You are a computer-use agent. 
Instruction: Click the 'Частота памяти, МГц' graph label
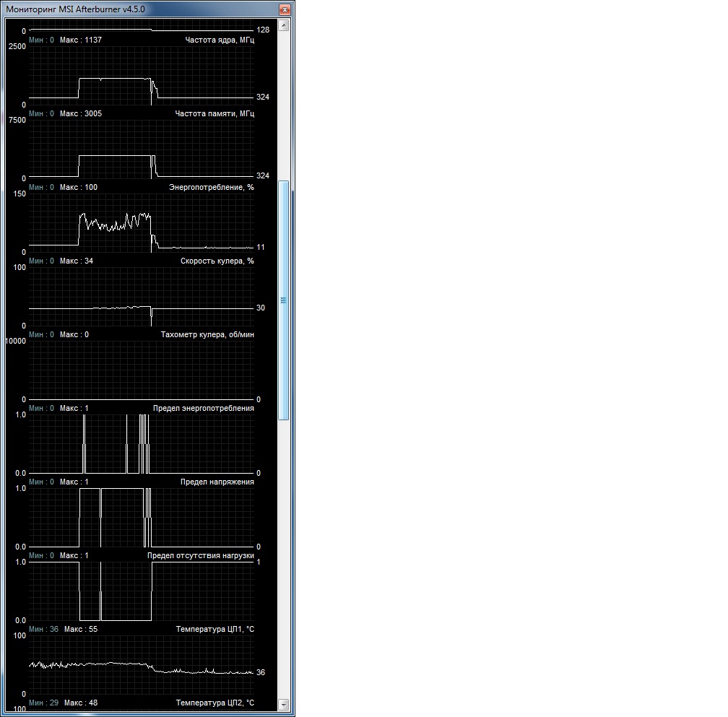[x=214, y=113]
